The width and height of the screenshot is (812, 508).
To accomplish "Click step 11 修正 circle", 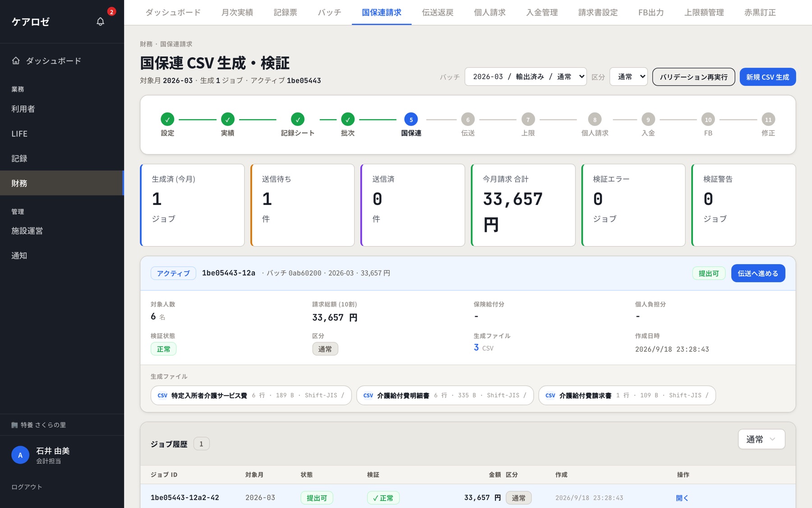I will [x=768, y=119].
